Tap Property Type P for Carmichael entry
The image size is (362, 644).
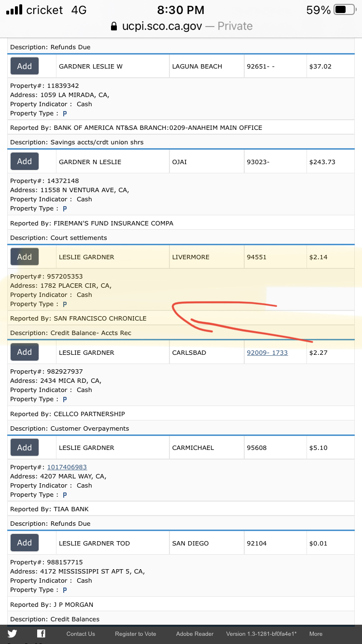65,495
